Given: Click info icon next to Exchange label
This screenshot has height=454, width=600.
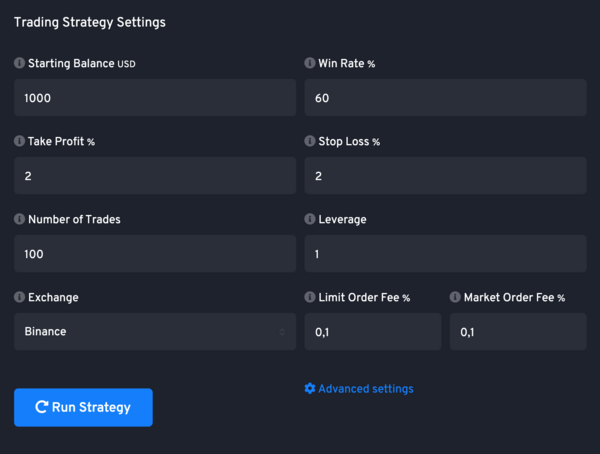Looking at the screenshot, I should (19, 297).
